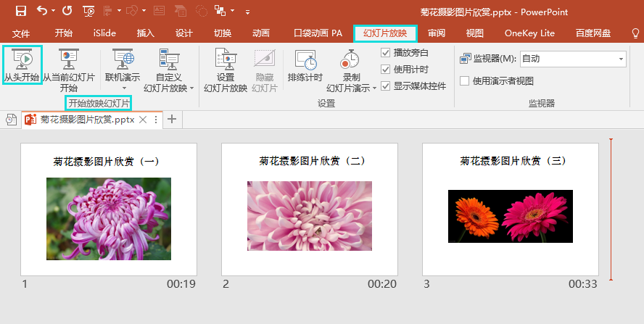Start Rehearse Timings (排练计时)
The image size is (644, 324).
click(x=305, y=65)
